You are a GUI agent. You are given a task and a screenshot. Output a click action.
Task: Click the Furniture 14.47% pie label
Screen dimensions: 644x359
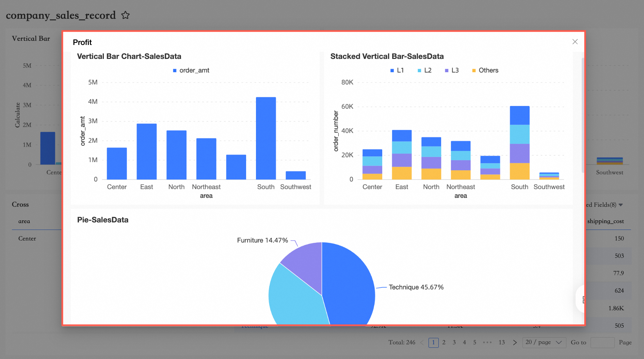[262, 240]
